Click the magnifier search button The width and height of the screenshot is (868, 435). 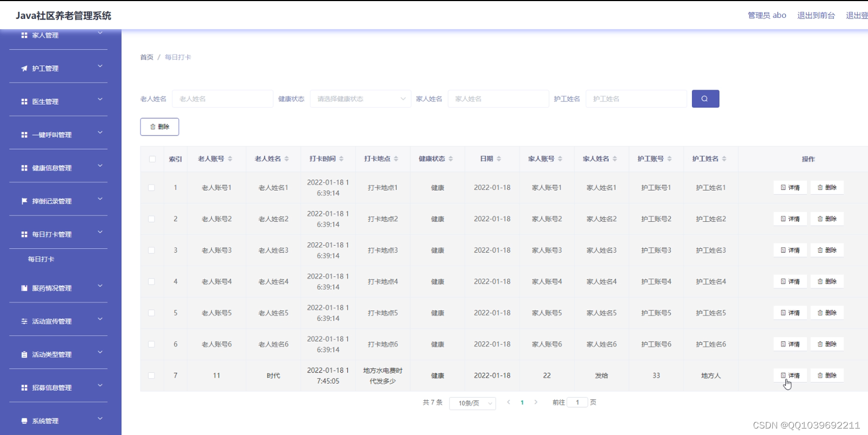[705, 99]
